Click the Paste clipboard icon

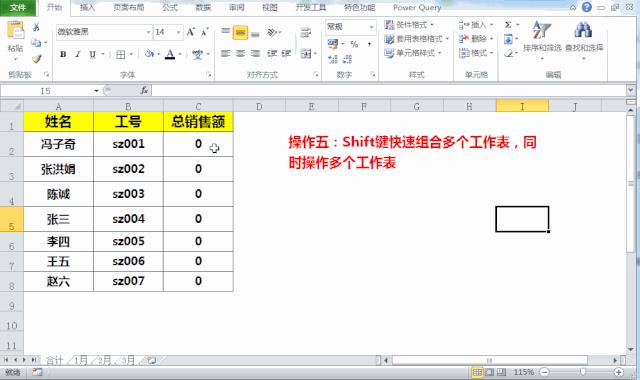click(x=16, y=31)
